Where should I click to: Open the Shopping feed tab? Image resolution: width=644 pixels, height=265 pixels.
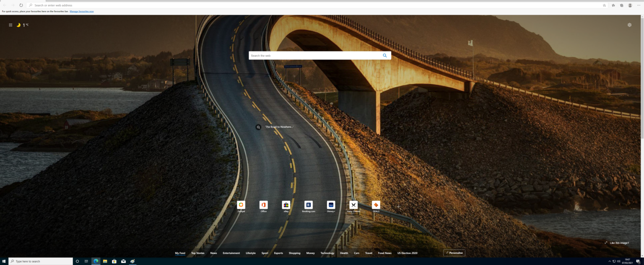[x=294, y=253]
